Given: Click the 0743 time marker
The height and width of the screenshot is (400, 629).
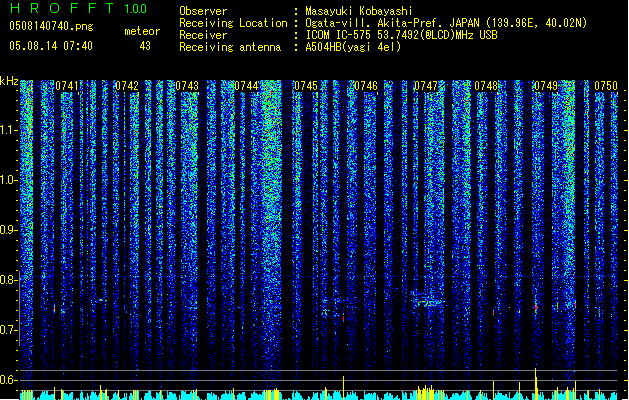Looking at the screenshot, I should [187, 86].
